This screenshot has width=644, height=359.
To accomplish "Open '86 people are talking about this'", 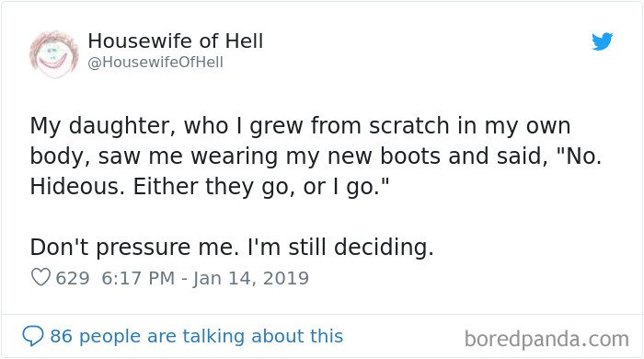I will coord(196,336).
